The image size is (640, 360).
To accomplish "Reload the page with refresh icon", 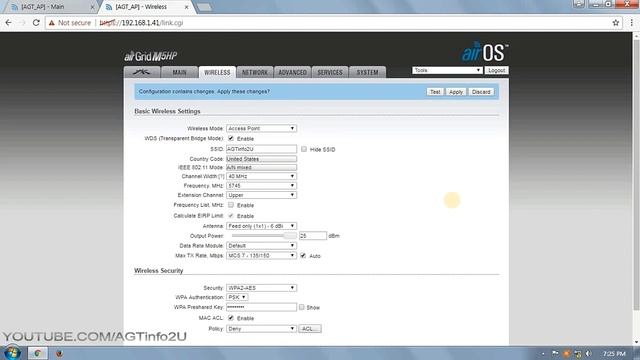I will (x=36, y=23).
